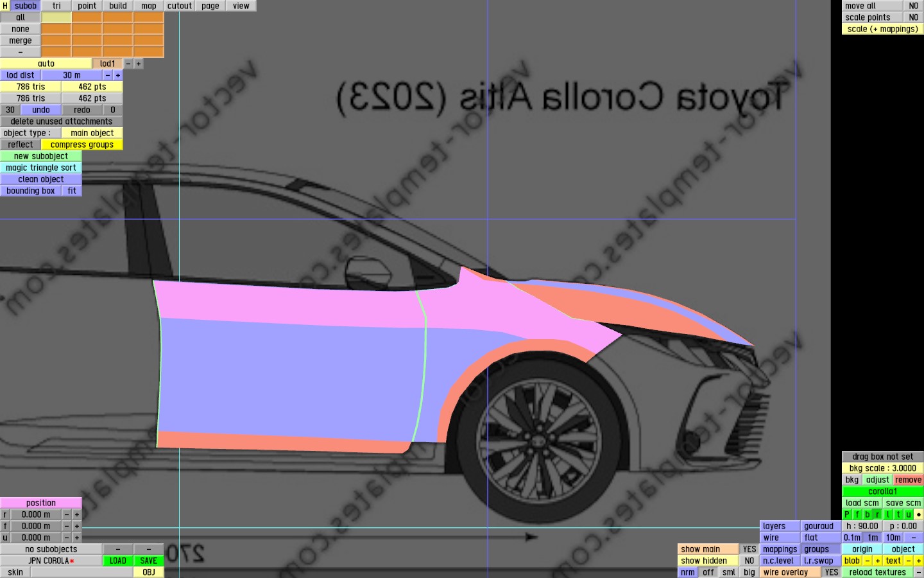The image size is (924, 578).
Task: Enable the wire display mode
Action: pyautogui.click(x=780, y=538)
